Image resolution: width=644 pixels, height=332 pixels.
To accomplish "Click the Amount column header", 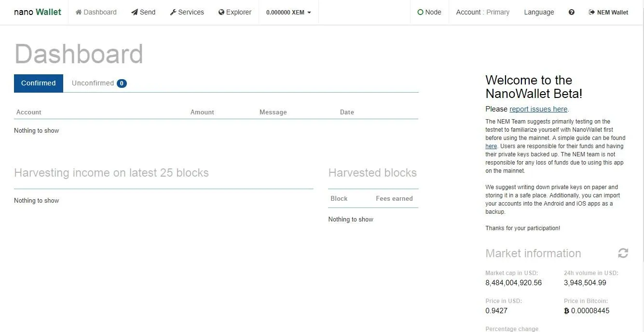I will tap(202, 112).
